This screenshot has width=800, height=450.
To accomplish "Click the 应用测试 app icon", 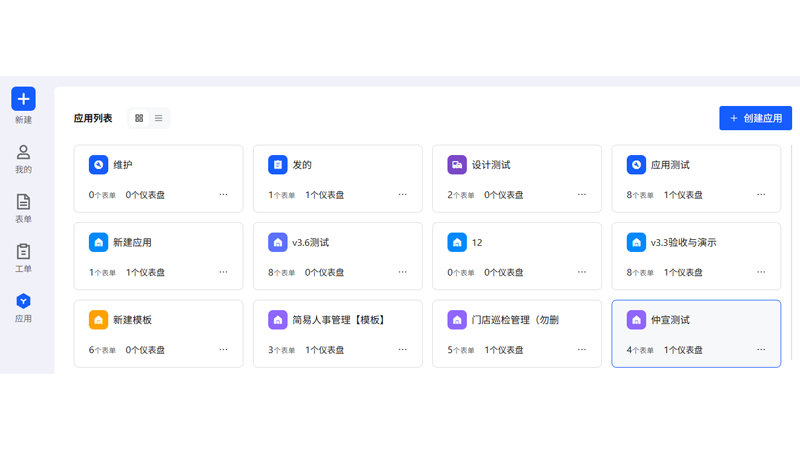I will 636,165.
